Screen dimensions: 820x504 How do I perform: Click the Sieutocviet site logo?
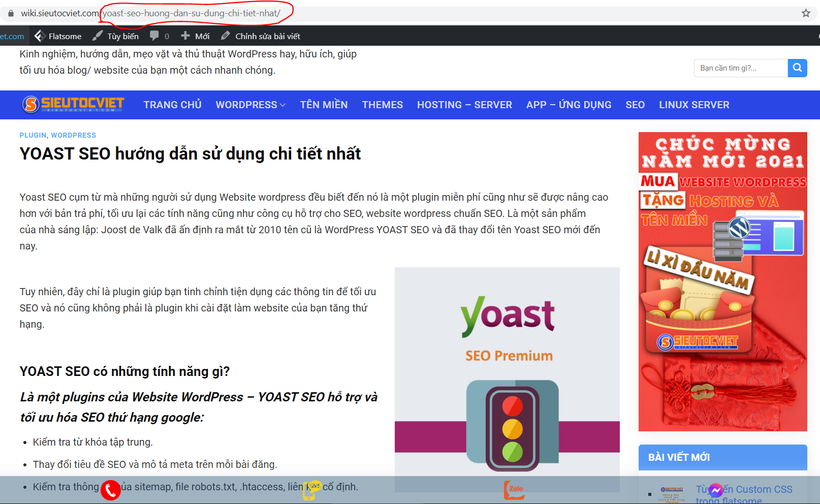point(73,105)
